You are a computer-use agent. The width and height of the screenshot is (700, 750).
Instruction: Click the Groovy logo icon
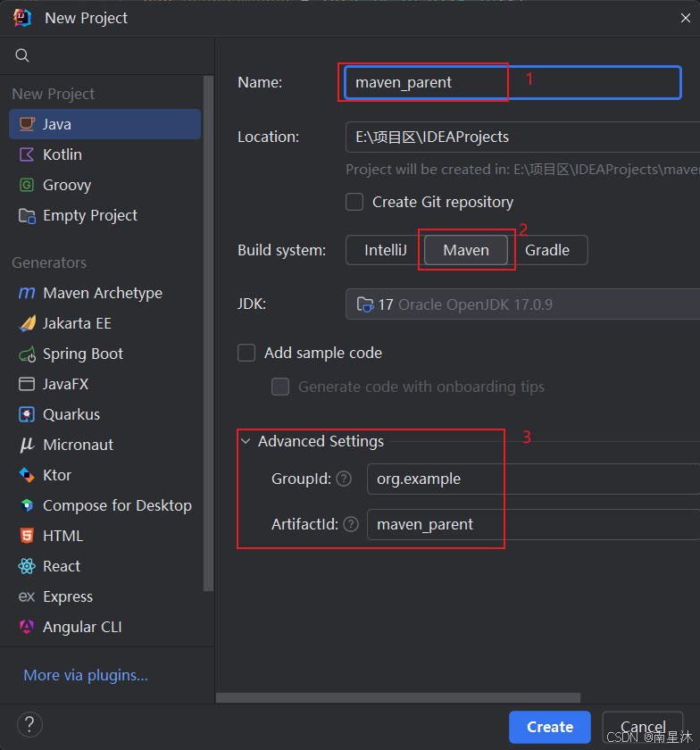click(27, 185)
